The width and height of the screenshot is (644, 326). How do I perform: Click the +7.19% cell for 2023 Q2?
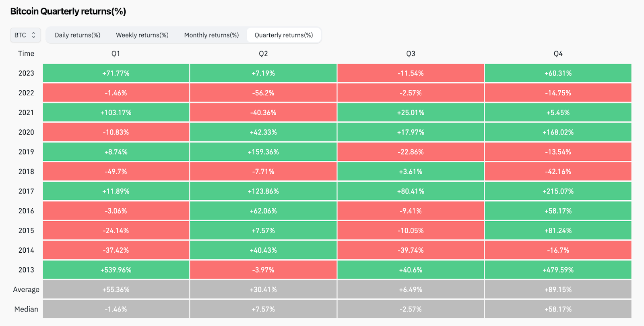point(263,73)
